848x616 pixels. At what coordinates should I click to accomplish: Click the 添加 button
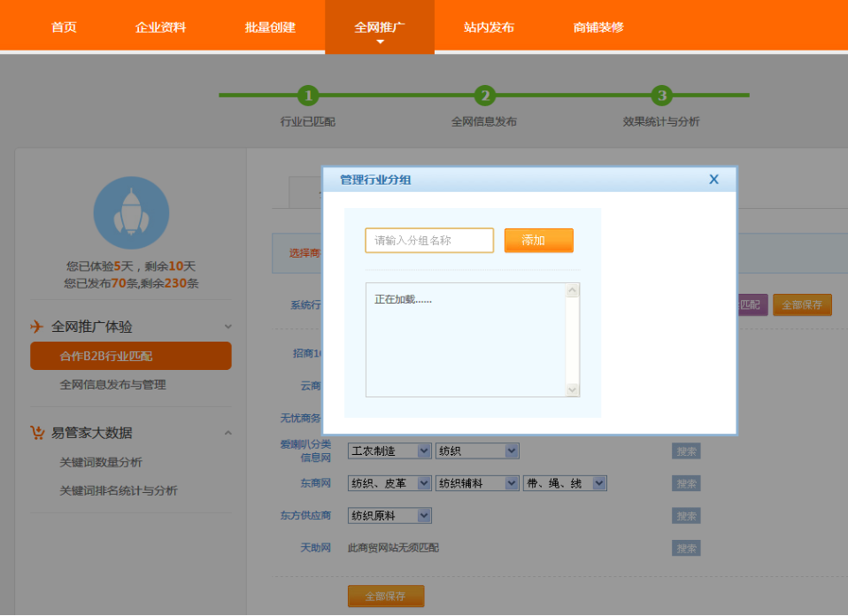click(538, 241)
